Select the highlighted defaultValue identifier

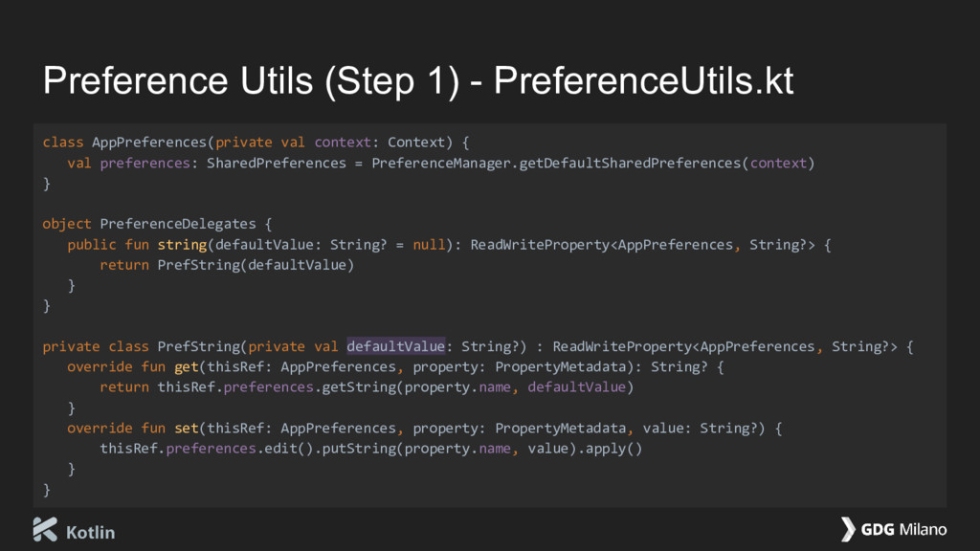point(395,346)
